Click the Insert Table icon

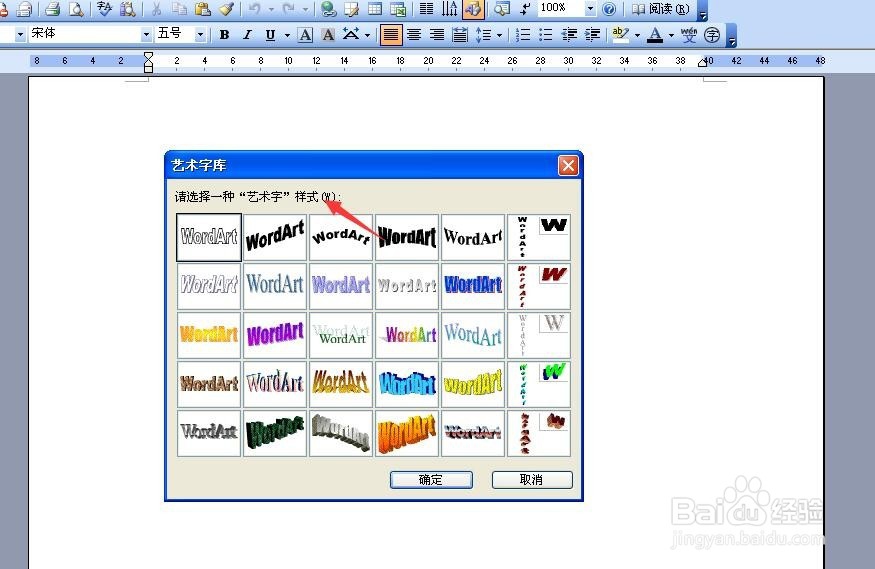pyautogui.click(x=375, y=8)
